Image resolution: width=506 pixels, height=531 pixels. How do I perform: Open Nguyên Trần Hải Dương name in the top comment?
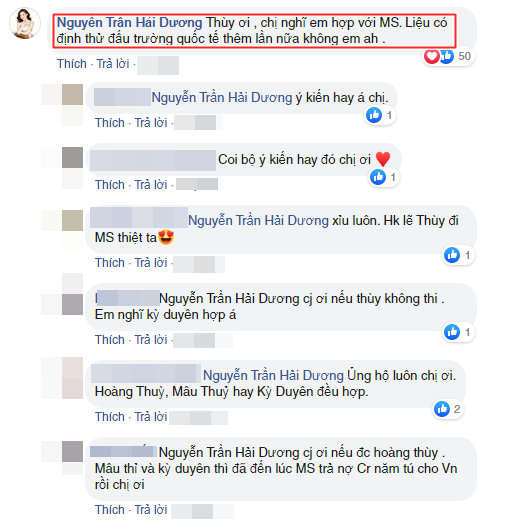(x=129, y=23)
